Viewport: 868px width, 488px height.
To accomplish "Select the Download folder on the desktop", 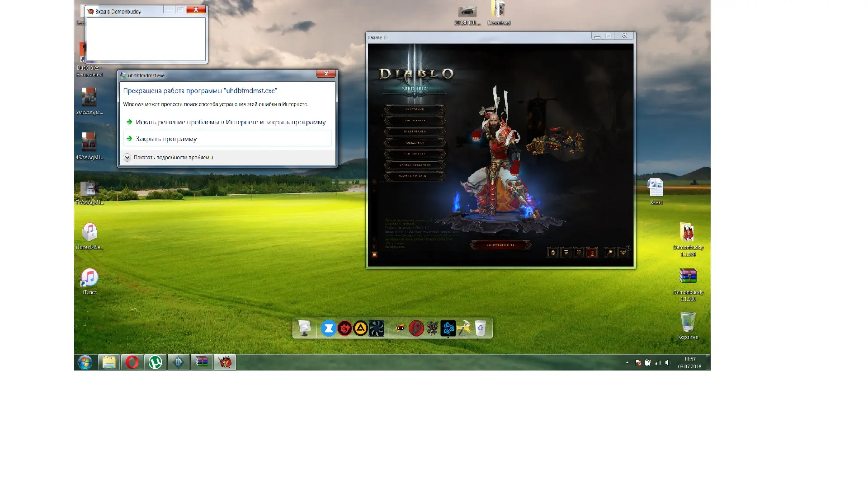I will [498, 13].
